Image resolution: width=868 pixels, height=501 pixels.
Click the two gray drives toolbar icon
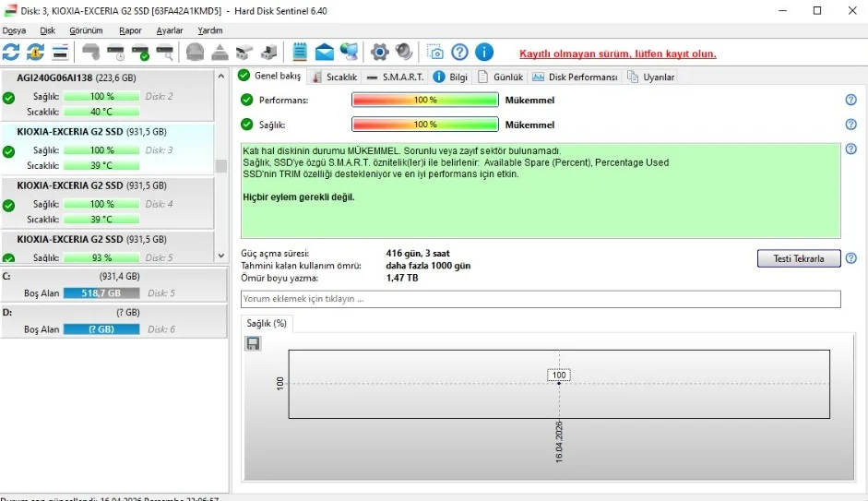(244, 52)
